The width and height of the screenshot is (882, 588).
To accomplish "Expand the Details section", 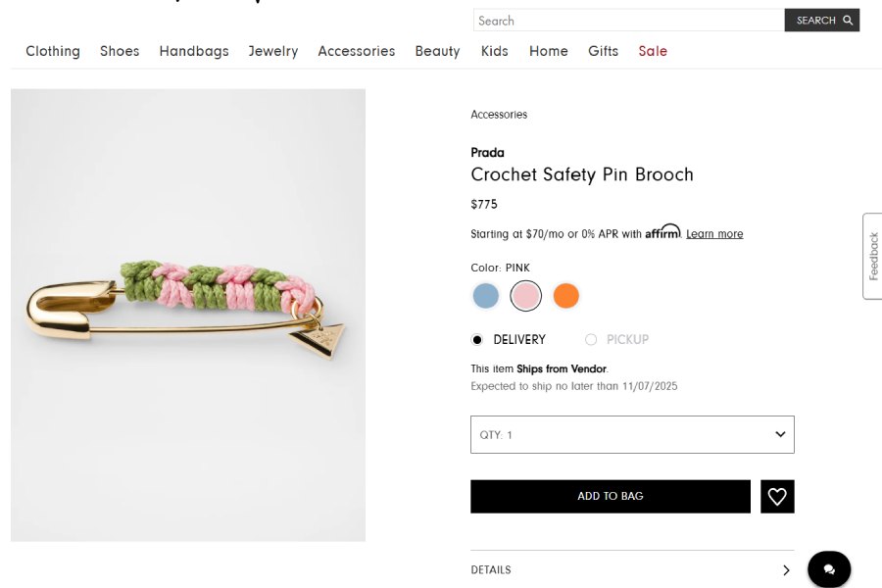I will tap(632, 570).
